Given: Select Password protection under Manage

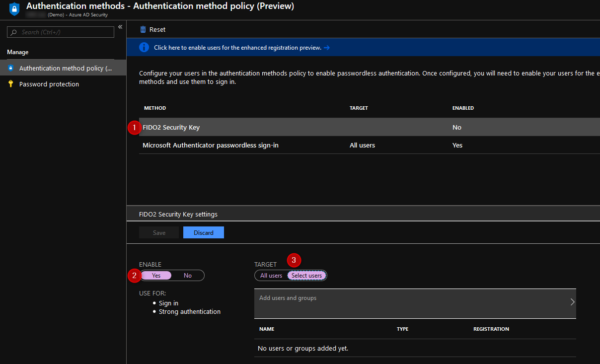Looking at the screenshot, I should [50, 84].
